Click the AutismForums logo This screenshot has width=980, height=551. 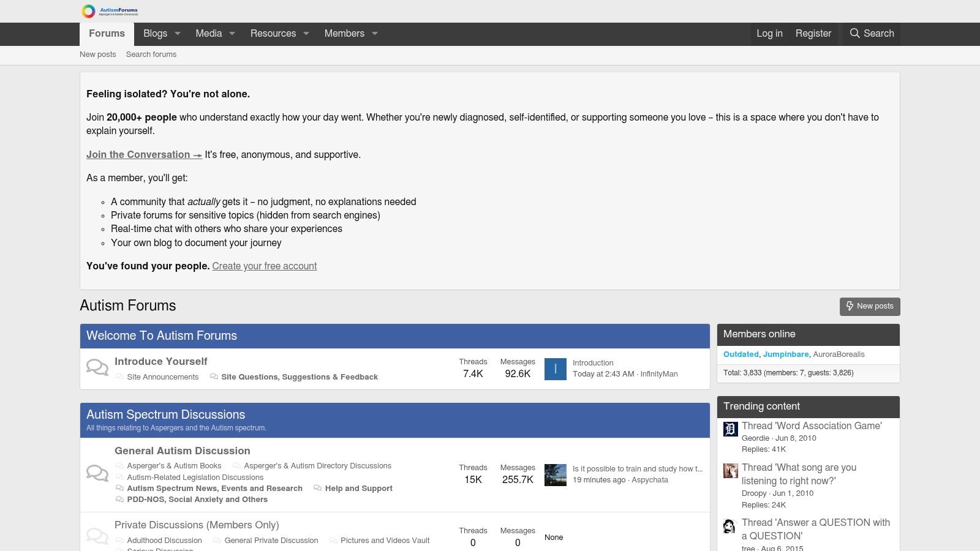click(110, 11)
